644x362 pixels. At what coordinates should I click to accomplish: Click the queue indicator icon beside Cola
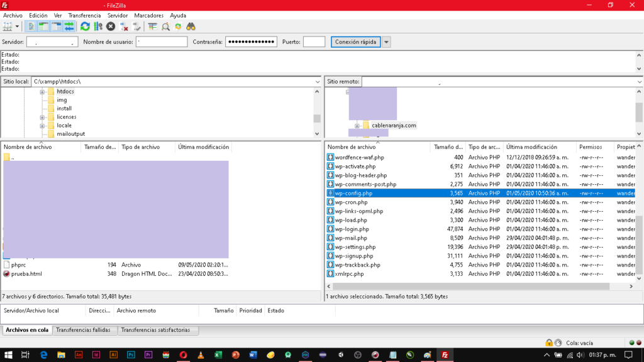tap(558, 343)
